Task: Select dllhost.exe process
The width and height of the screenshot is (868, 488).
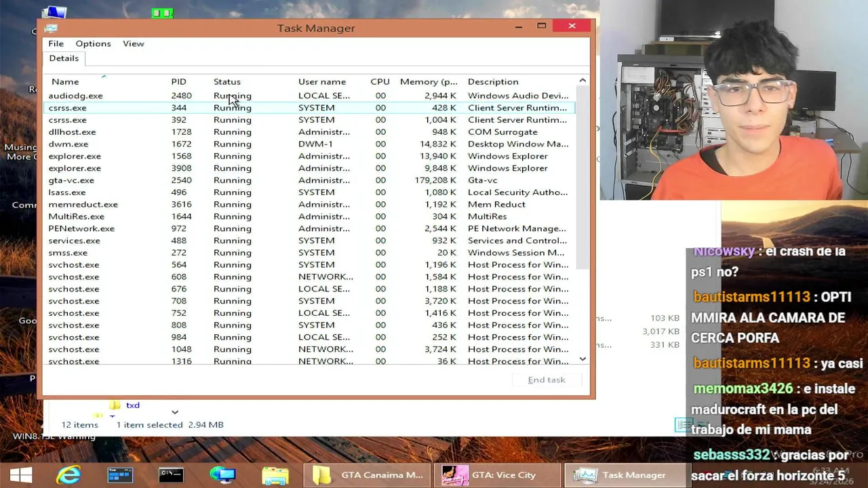Action: [x=310, y=132]
